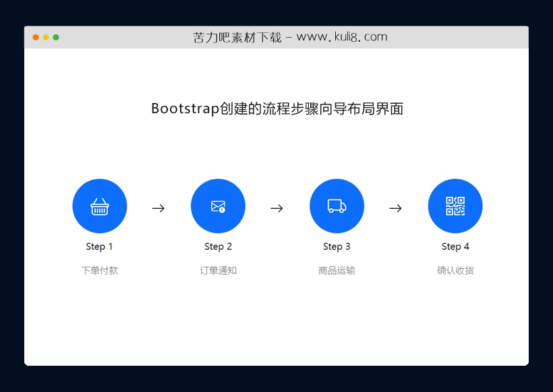The width and height of the screenshot is (553, 392).
Task: Select the Step 2 label
Action: point(219,247)
